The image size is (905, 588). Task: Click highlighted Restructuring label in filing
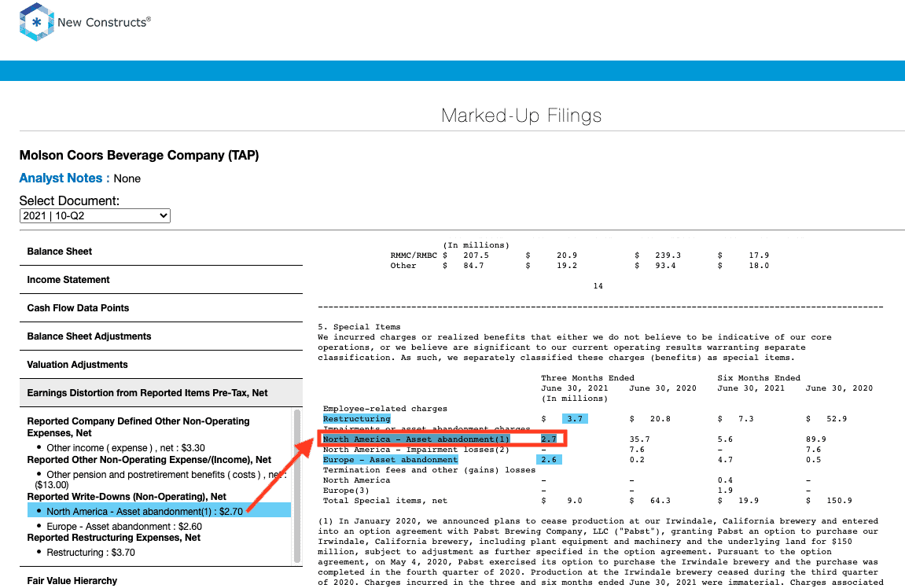[x=357, y=419]
